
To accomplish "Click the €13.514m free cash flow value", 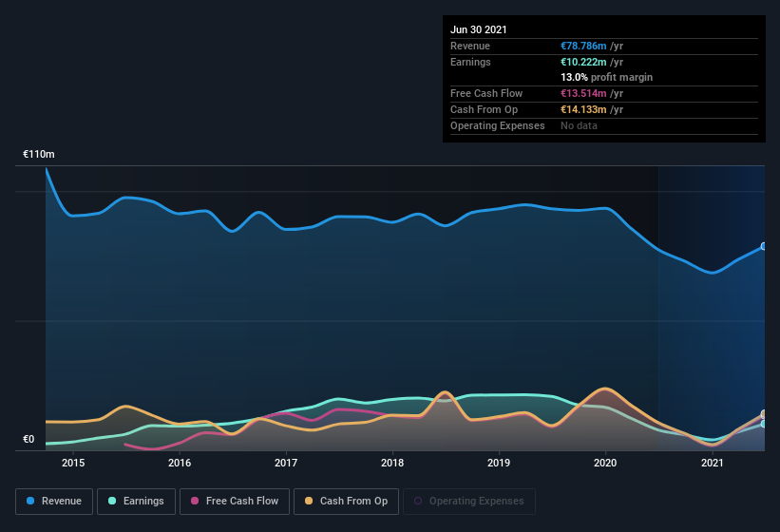I will point(583,93).
